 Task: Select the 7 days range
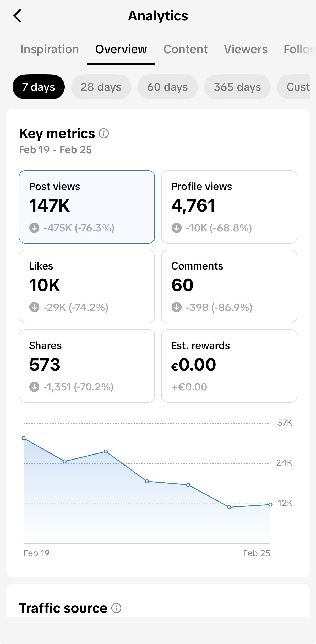[39, 87]
